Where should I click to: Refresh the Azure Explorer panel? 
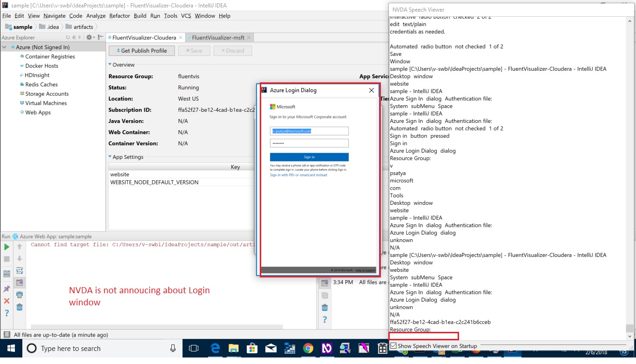(x=68, y=38)
